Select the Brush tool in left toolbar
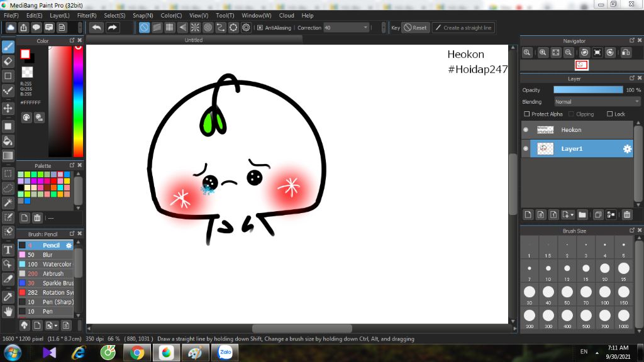Image resolution: width=644 pixels, height=362 pixels. (8, 47)
